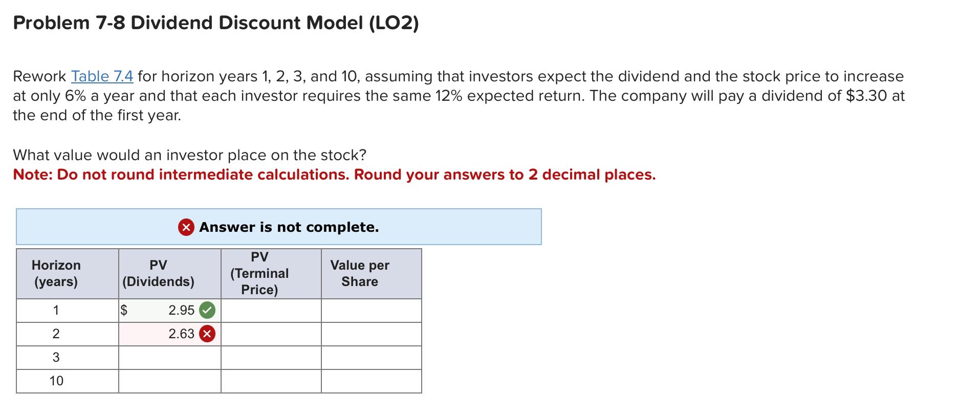Select the incorrect-answer indicator on row 2
Image resolution: width=980 pixels, height=416 pixels.
pos(207,334)
